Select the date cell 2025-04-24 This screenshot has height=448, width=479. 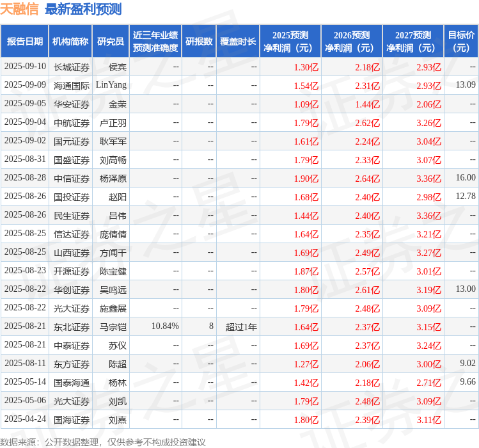pyautogui.click(x=25, y=419)
